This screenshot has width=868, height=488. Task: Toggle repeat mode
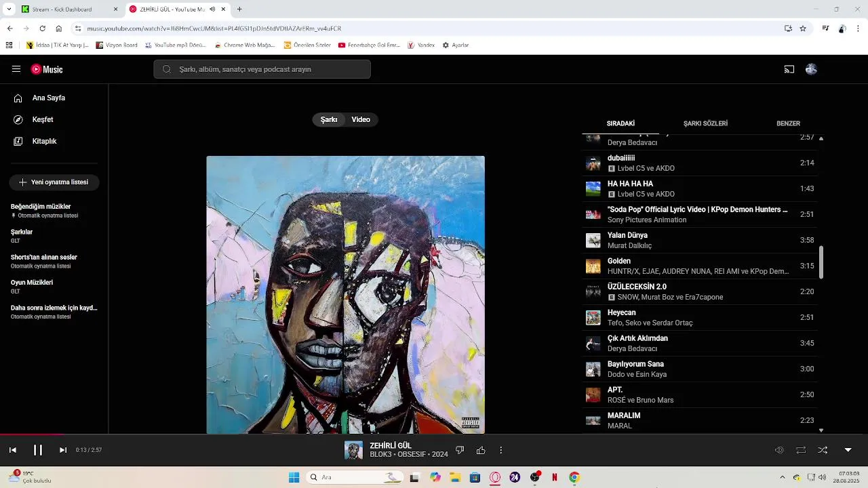coord(801,450)
